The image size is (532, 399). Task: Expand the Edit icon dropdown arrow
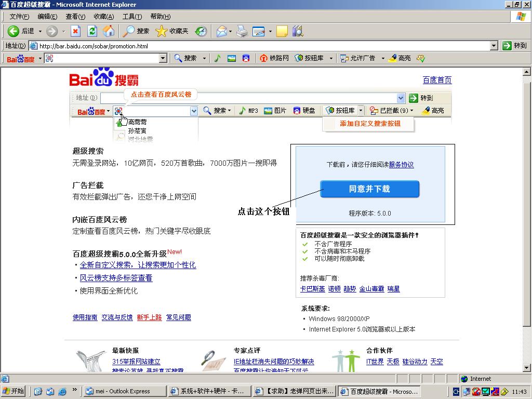pos(270,31)
